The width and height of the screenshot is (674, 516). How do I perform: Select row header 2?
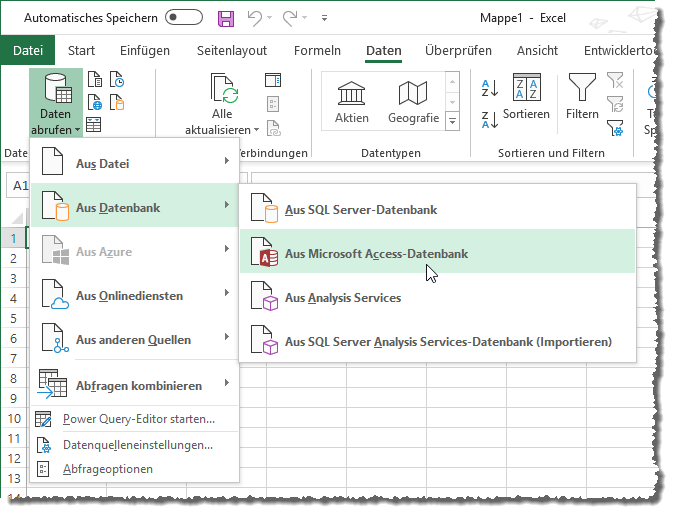[13, 258]
